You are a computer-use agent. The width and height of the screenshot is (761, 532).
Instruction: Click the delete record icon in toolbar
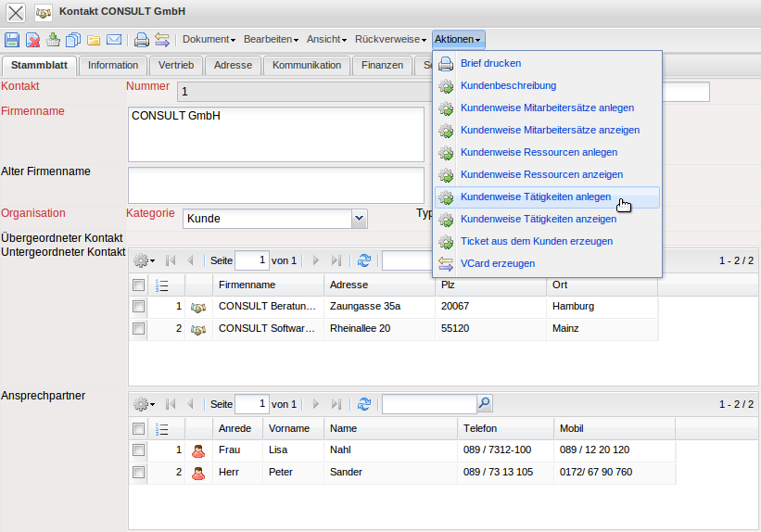32,40
